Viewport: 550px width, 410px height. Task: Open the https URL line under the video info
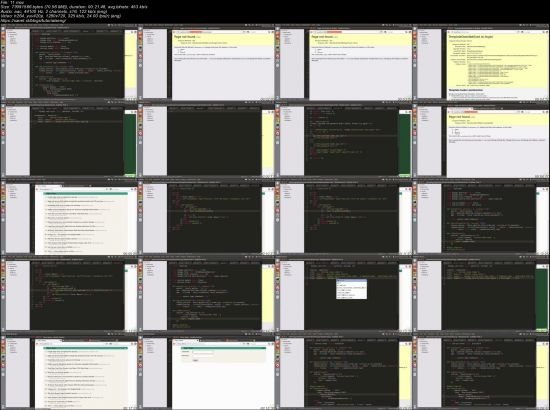pos(34,20)
